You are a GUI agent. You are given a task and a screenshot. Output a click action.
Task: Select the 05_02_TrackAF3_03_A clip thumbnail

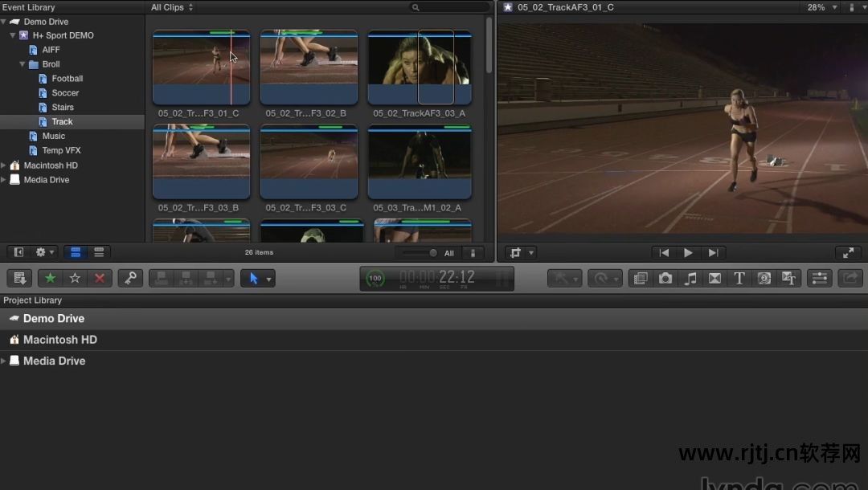click(x=420, y=68)
